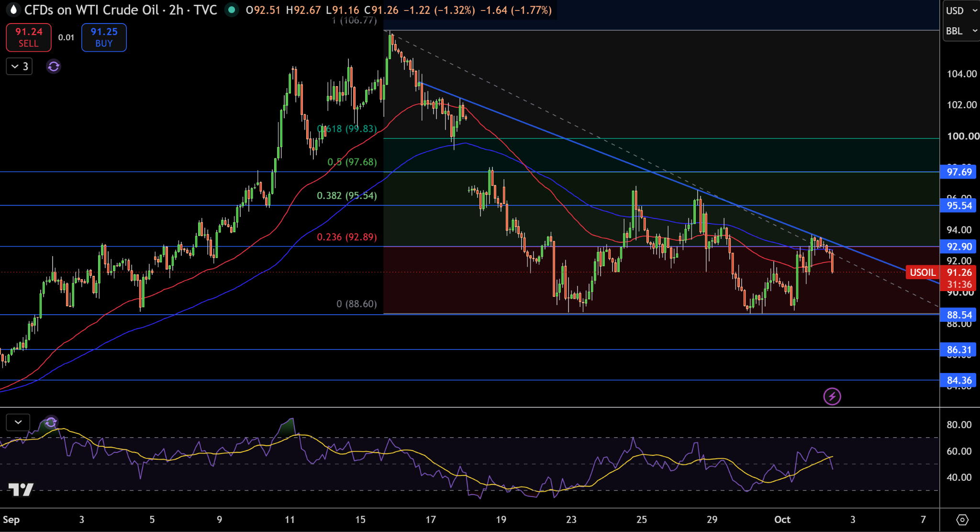Click the 1 (106.77) Fibonacci label

(355, 20)
